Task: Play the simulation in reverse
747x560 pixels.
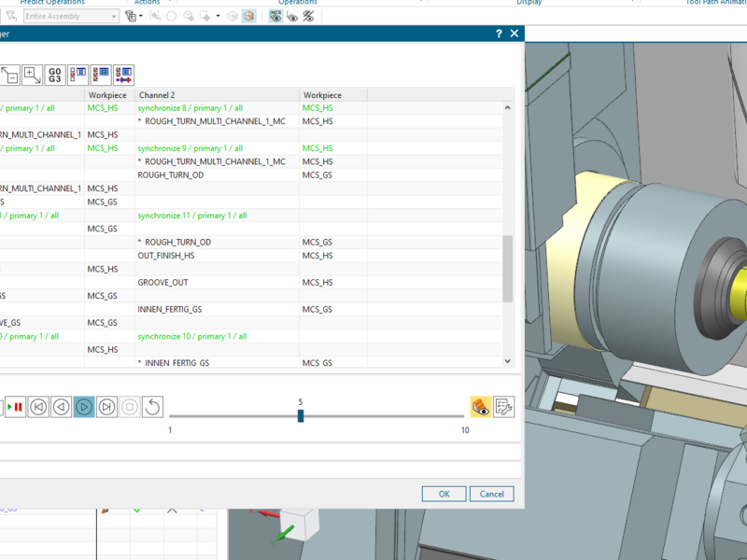Action: coord(61,407)
